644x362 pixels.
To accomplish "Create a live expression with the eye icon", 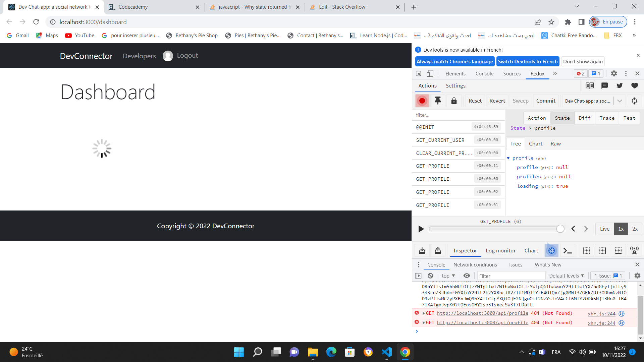I will tap(467, 276).
